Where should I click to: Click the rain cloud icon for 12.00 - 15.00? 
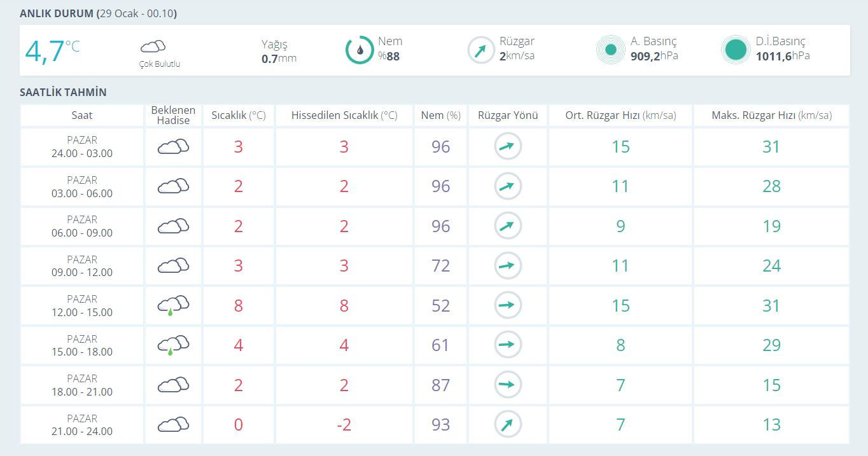click(173, 305)
